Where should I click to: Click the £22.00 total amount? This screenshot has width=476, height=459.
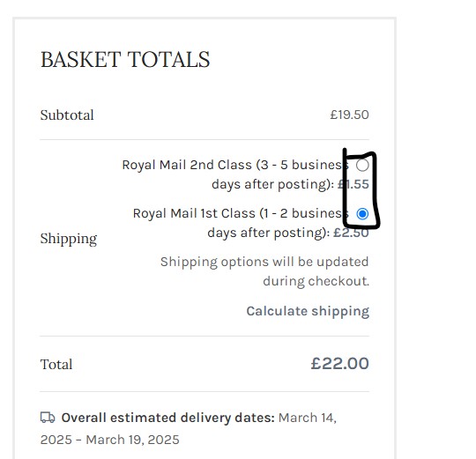[339, 364]
